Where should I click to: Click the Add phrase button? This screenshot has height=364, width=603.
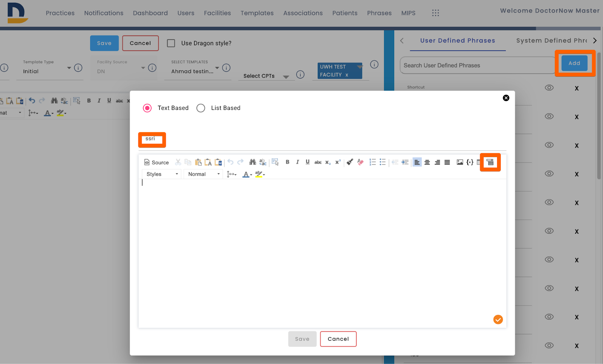coord(574,63)
